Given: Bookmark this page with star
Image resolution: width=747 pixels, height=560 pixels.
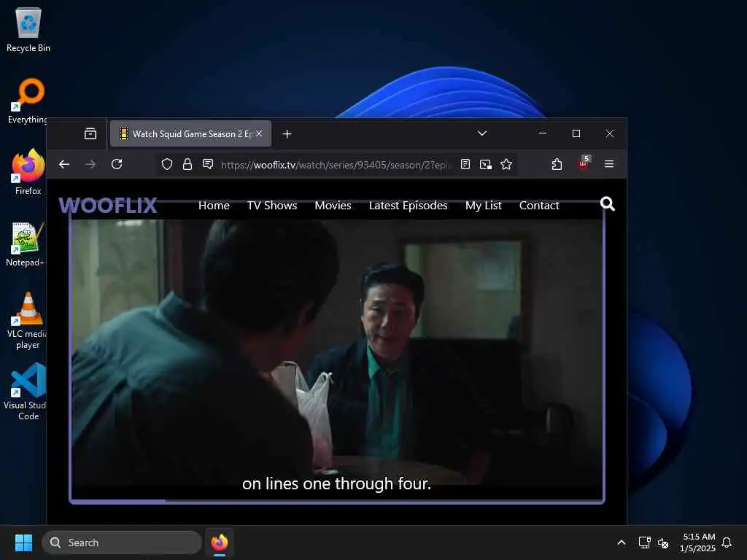Looking at the screenshot, I should coord(506,164).
